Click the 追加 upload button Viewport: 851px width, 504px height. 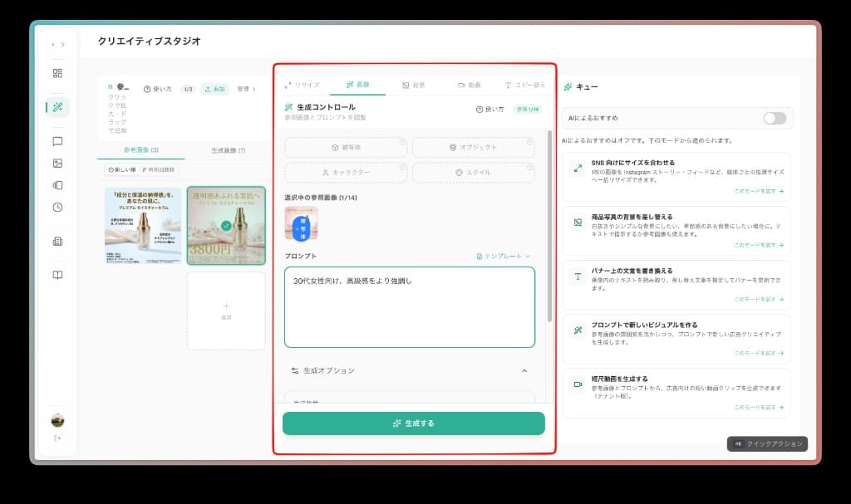coord(213,89)
